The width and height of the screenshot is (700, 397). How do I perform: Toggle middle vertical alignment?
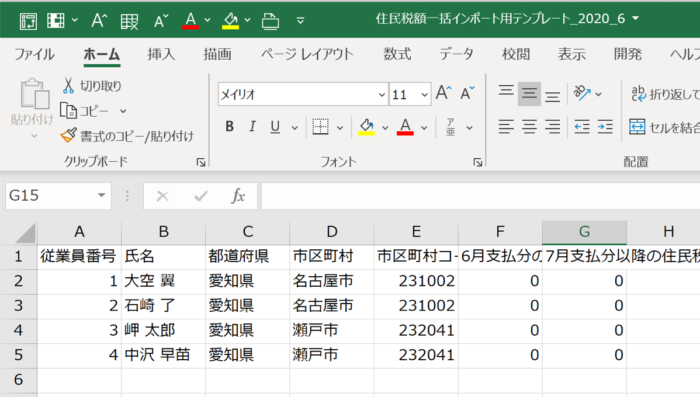(529, 94)
